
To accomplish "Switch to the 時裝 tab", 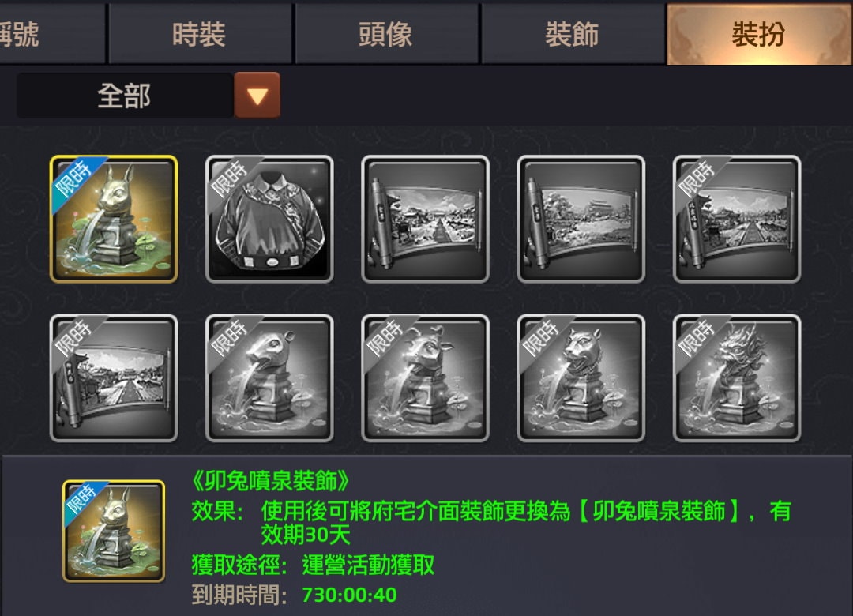I will 200,34.
